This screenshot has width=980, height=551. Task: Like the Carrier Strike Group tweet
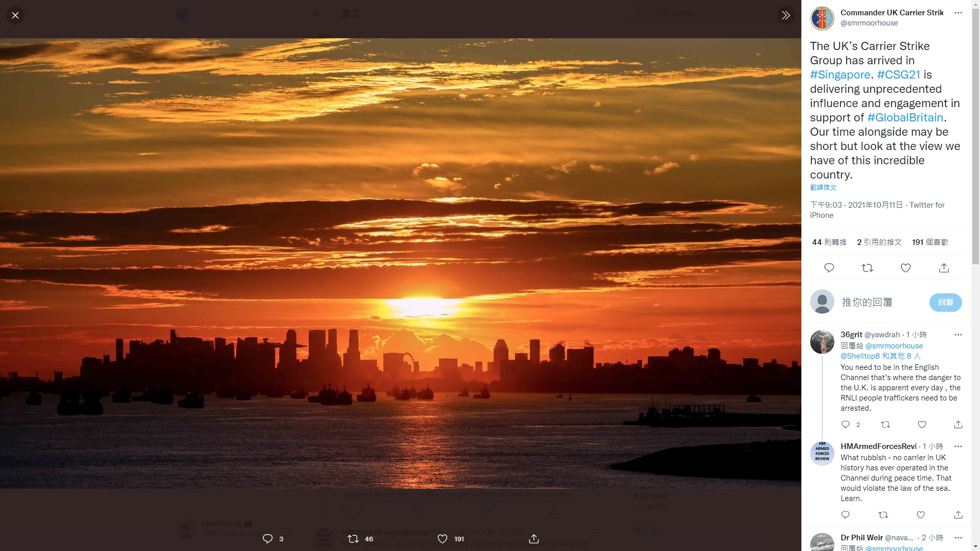click(905, 268)
